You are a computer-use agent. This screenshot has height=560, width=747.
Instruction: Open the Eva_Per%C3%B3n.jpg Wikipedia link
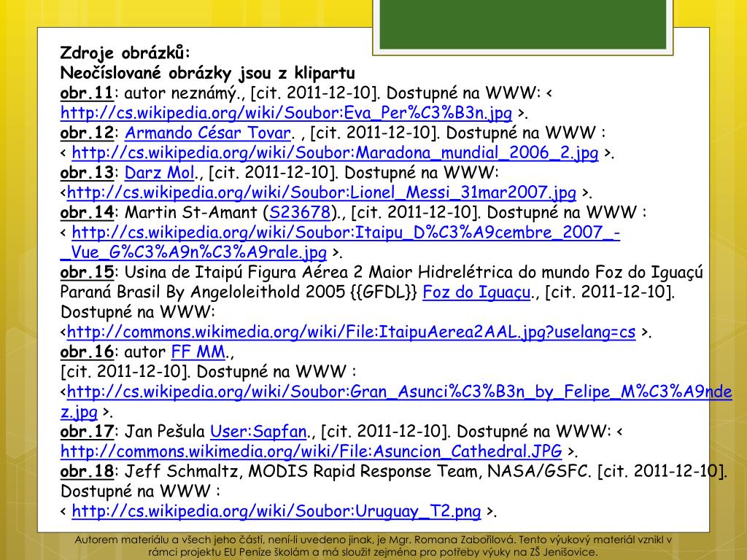tap(286, 113)
